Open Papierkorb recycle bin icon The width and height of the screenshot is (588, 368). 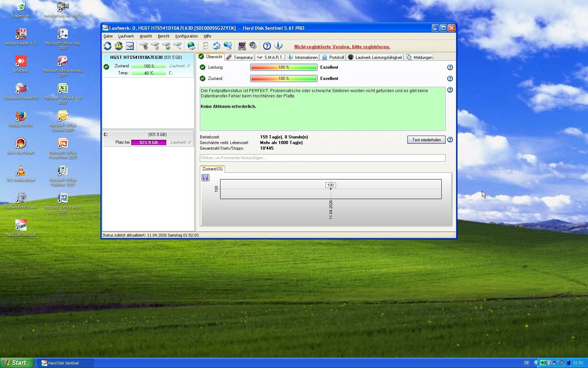[x=21, y=9]
